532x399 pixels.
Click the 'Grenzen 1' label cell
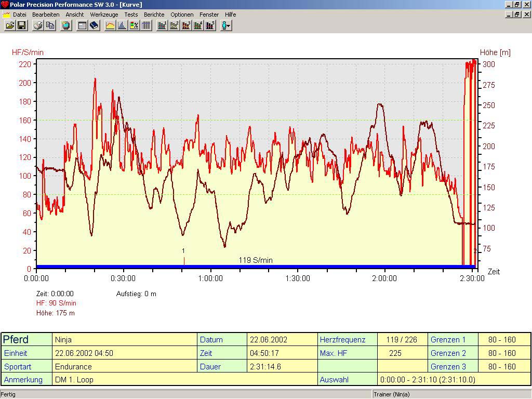pyautogui.click(x=453, y=339)
